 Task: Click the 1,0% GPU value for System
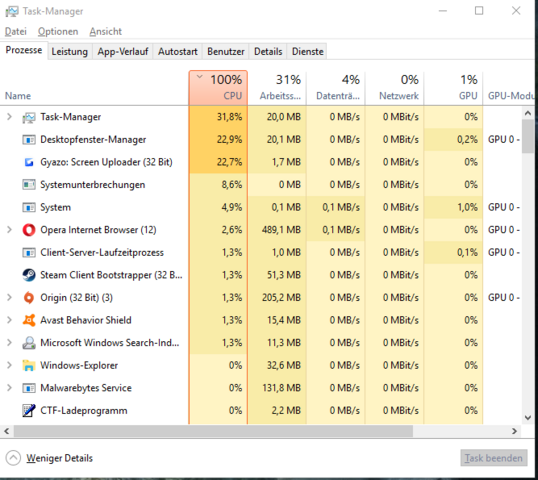pos(467,207)
